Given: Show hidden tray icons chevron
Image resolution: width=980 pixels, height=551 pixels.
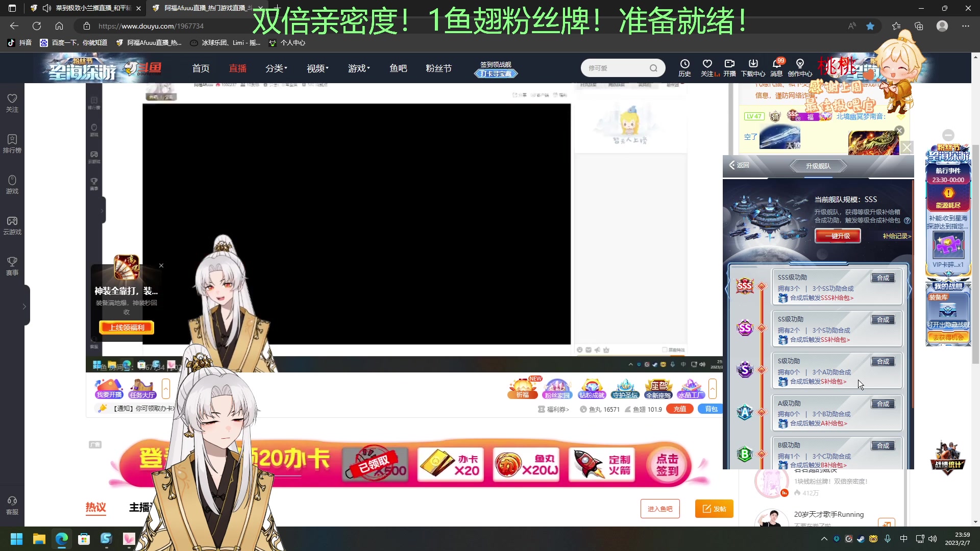Looking at the screenshot, I should pyautogui.click(x=824, y=539).
